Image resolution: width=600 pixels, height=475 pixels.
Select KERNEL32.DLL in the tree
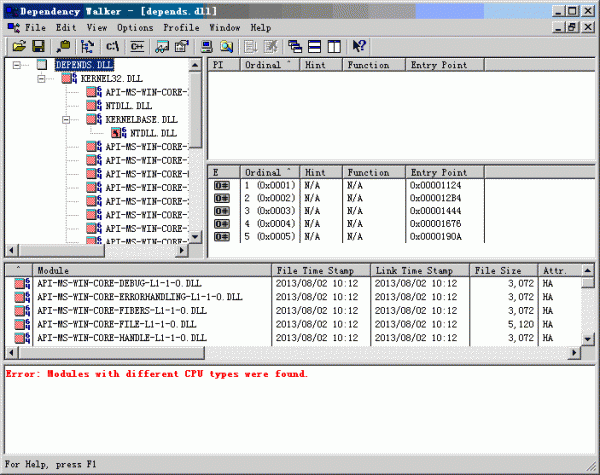point(112,78)
